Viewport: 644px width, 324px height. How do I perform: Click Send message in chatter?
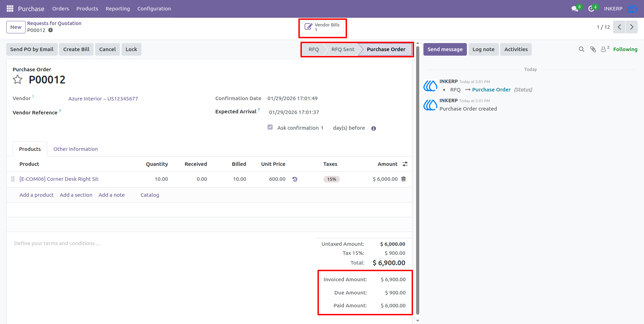[445, 49]
